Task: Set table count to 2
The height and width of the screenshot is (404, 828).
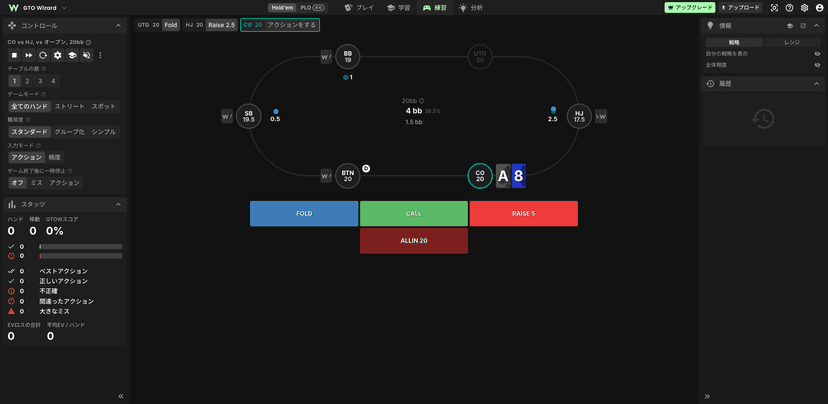Action: tap(27, 81)
